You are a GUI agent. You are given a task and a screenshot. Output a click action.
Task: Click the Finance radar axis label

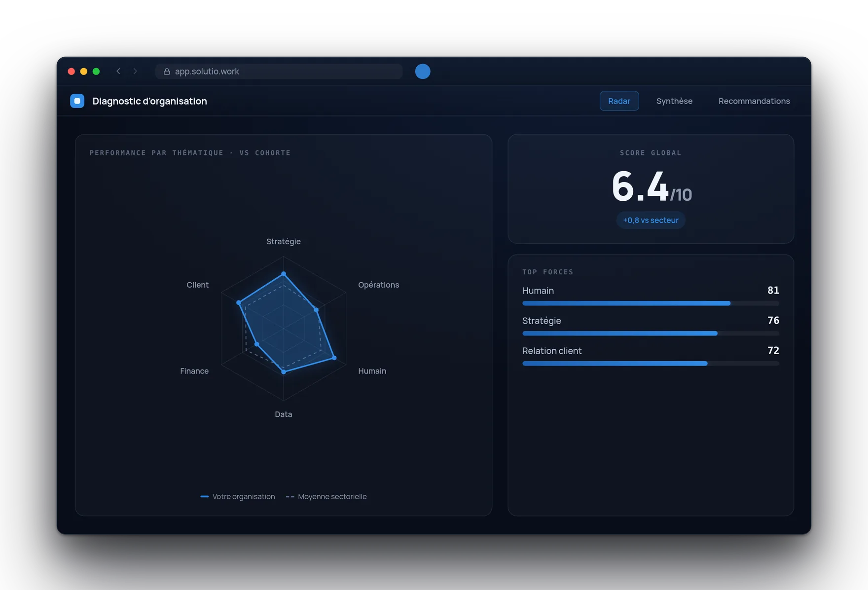pos(194,371)
